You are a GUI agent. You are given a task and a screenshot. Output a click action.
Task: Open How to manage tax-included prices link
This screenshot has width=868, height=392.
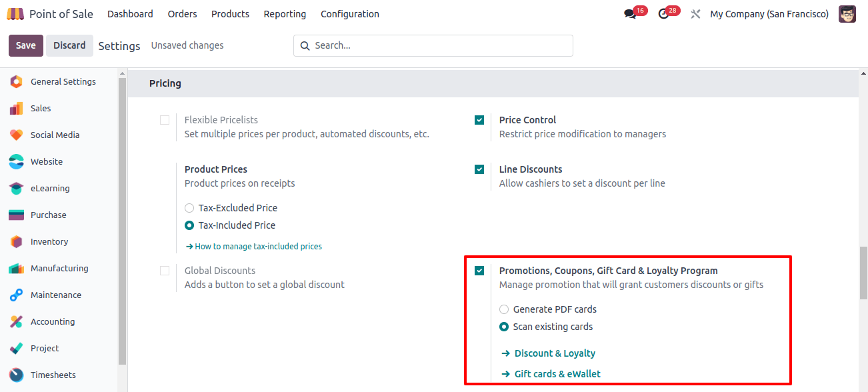(254, 247)
